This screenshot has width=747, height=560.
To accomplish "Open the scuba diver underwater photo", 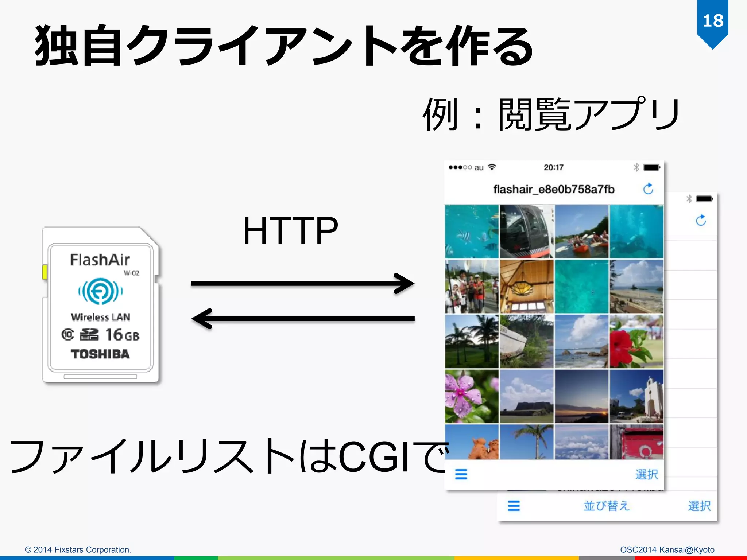I will tap(636, 232).
